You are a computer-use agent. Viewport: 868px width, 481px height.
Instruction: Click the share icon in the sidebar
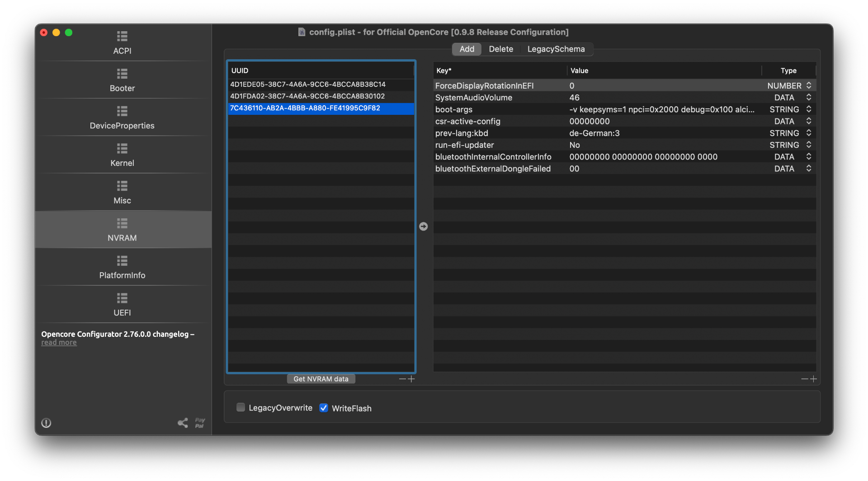183,423
